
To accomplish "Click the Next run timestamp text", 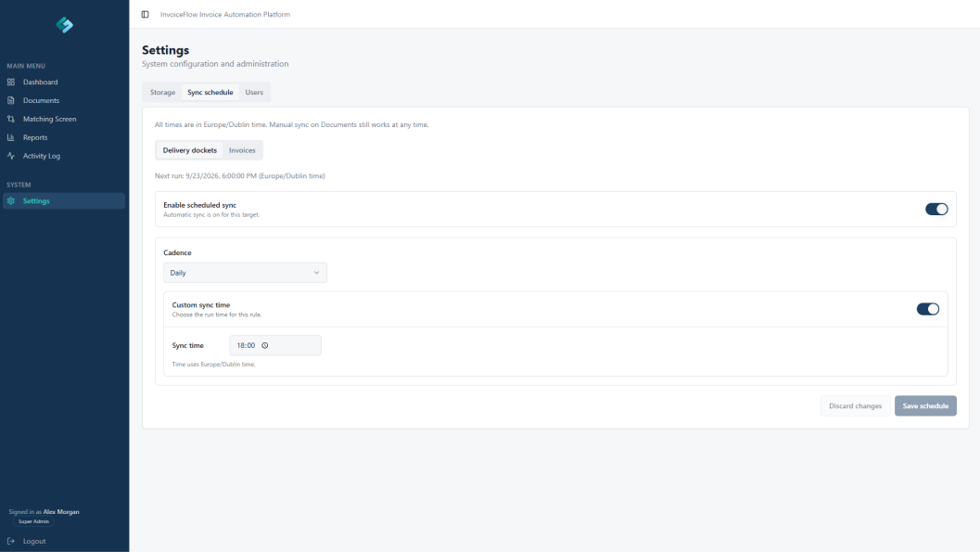I will point(240,175).
